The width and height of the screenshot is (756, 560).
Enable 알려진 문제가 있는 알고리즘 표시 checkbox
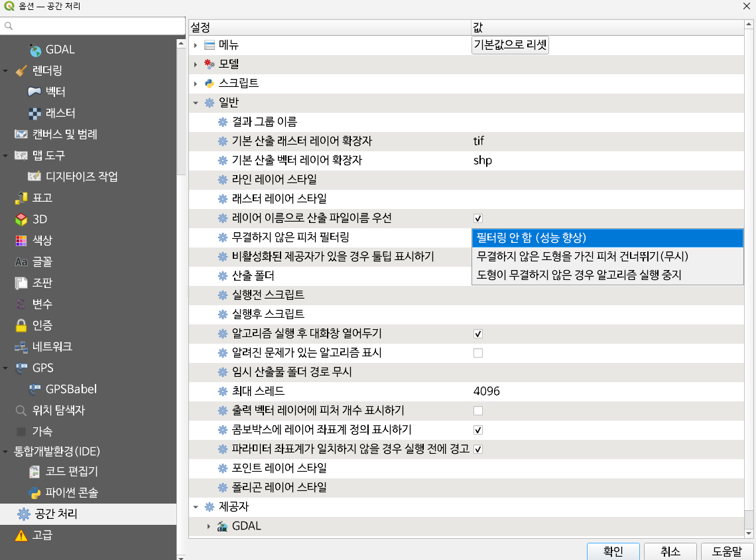477,353
